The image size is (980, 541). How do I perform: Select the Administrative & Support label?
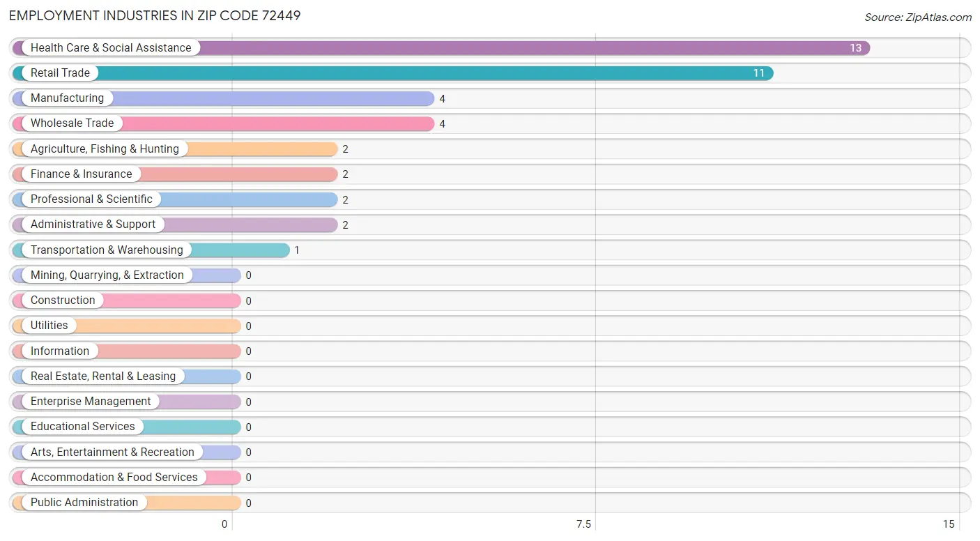click(93, 224)
